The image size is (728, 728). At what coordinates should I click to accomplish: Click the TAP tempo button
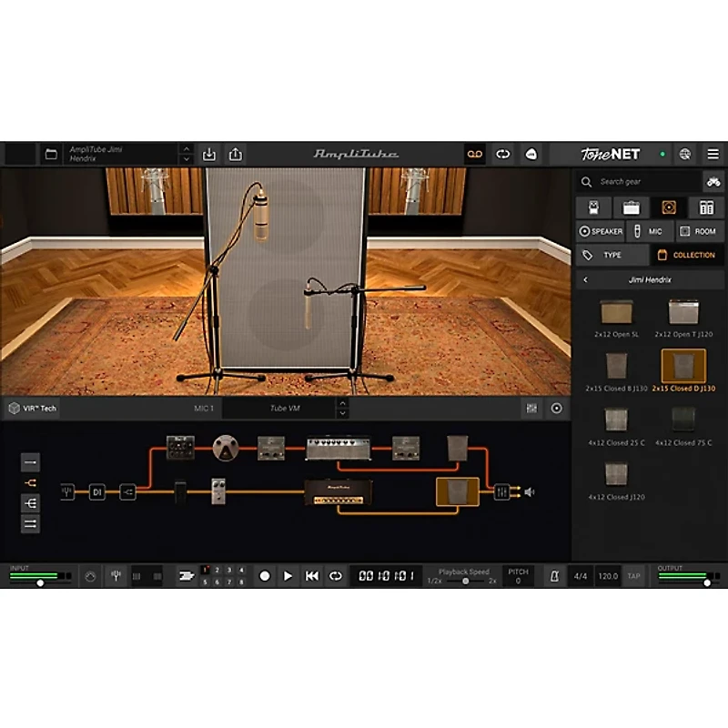pyautogui.click(x=633, y=576)
